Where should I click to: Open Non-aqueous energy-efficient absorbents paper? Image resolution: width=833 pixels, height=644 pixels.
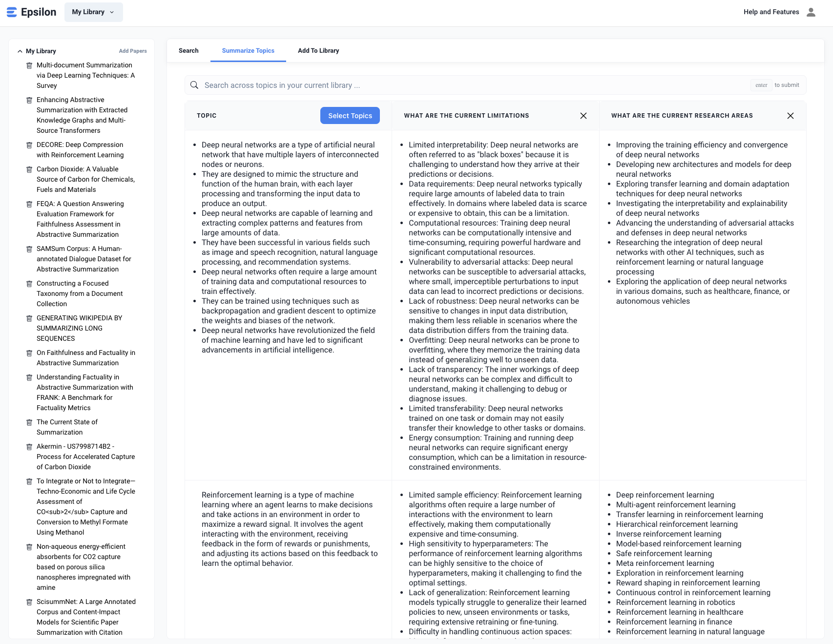click(x=83, y=567)
